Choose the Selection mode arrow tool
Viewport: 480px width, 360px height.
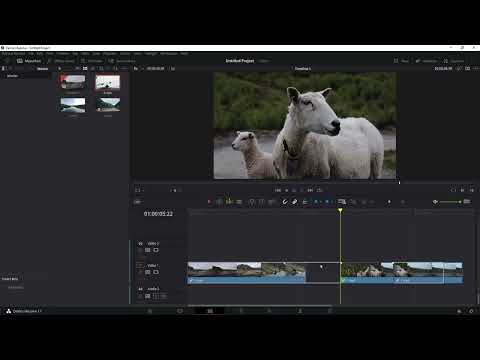[x=209, y=202]
